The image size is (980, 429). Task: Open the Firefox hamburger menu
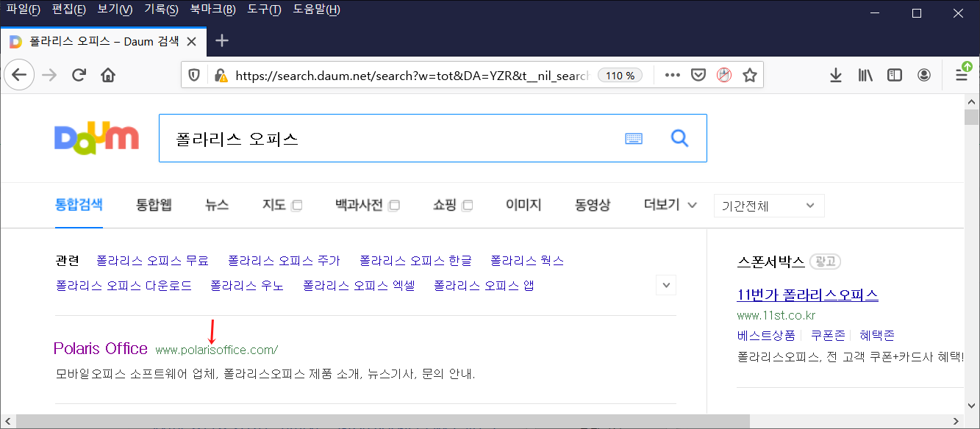pos(962,75)
